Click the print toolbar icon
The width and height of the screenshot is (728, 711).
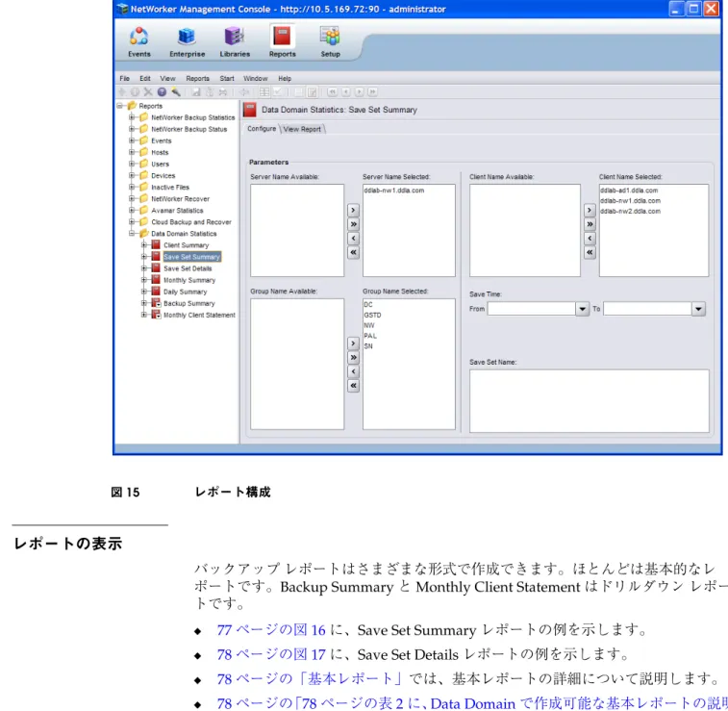coord(223,92)
